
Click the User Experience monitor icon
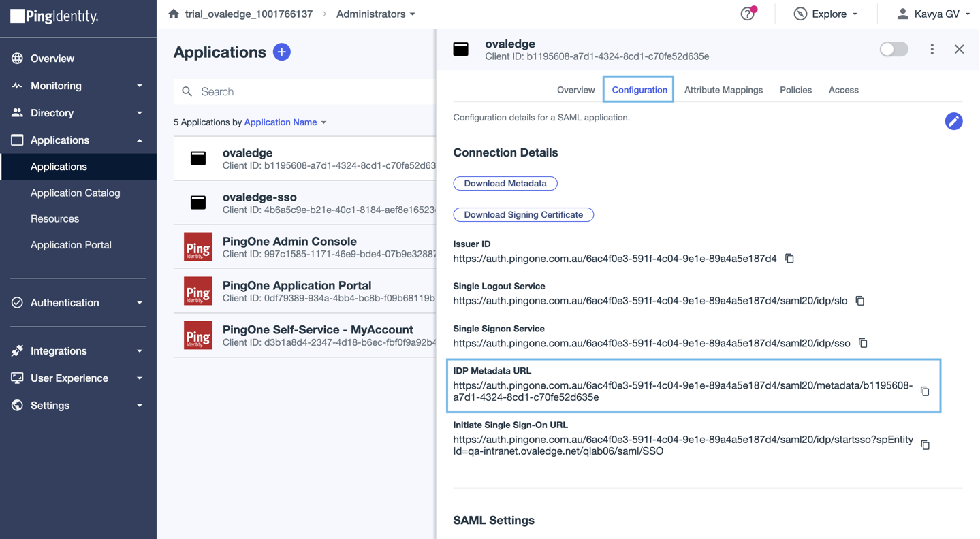pyautogui.click(x=17, y=378)
